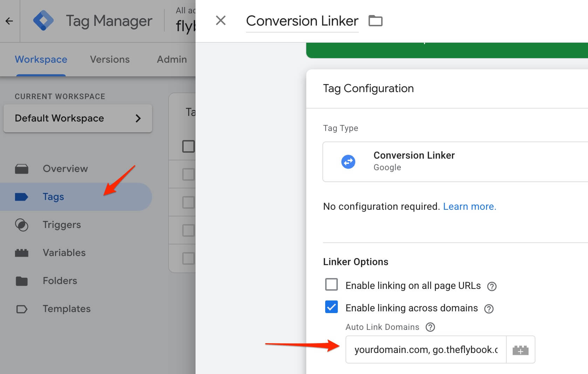Viewport: 588px width, 374px height.
Task: Close the Conversion Linker panel
Action: click(220, 21)
